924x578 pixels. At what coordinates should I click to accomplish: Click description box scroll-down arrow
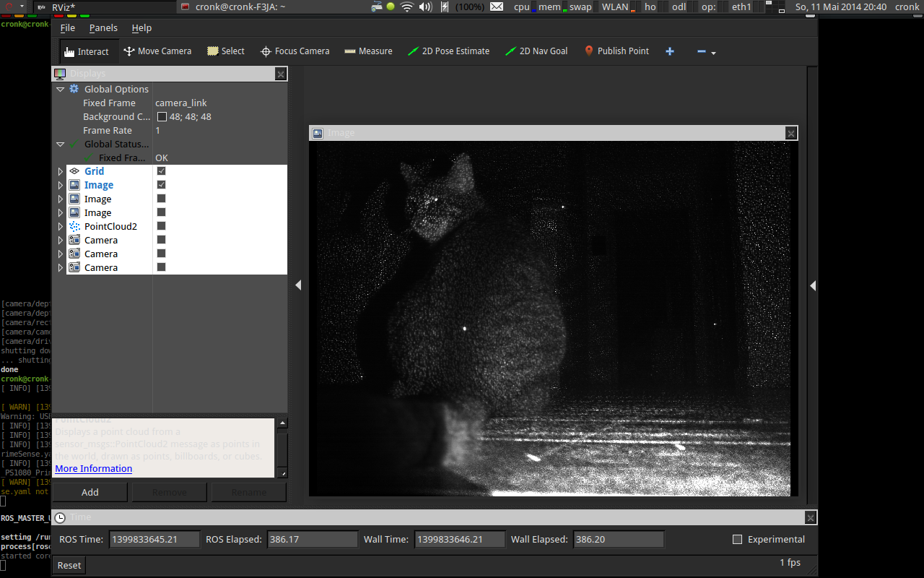point(282,473)
